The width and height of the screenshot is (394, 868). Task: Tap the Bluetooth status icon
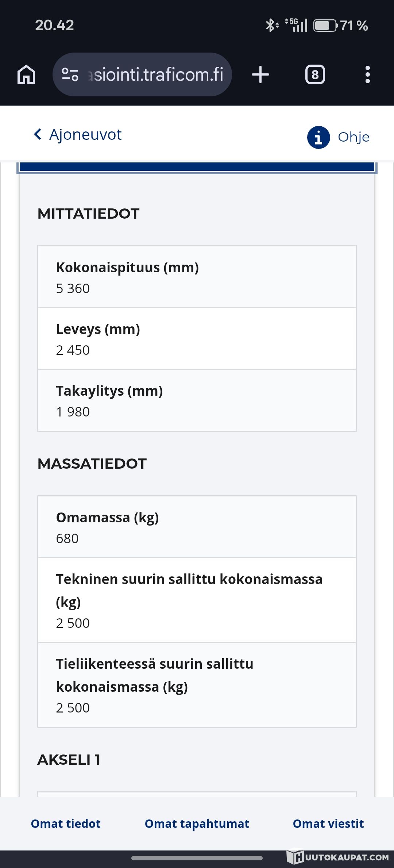click(x=271, y=26)
